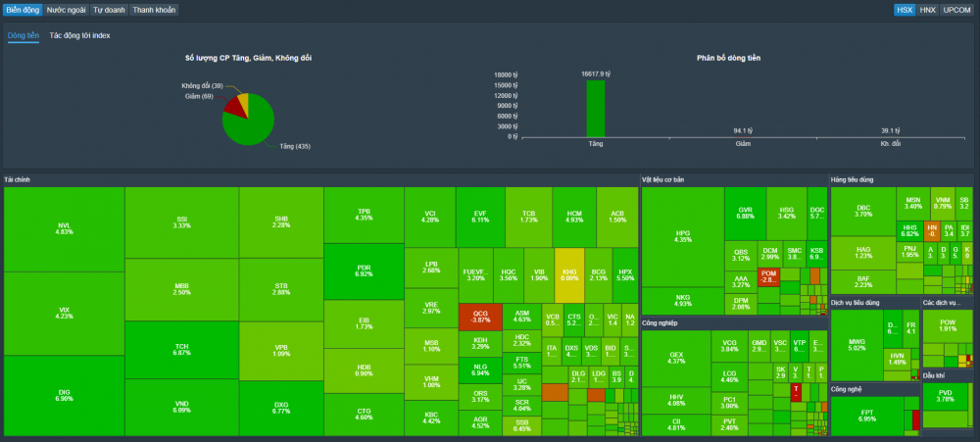Select the PDR 6.92% tile
This screenshot has width=980, height=442.
[364, 271]
